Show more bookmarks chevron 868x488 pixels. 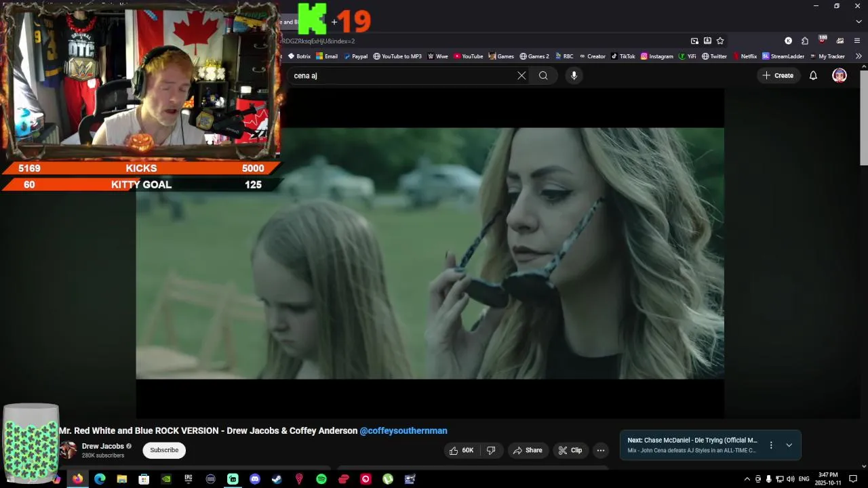point(859,56)
